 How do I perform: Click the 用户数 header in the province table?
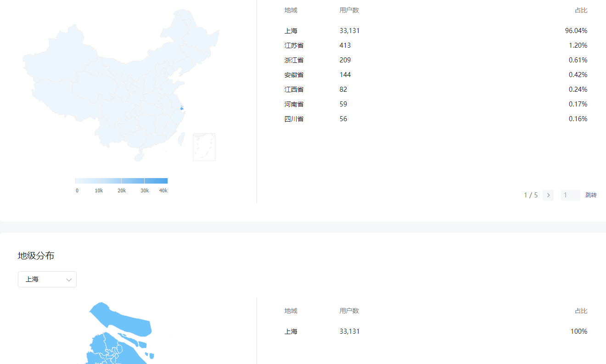point(349,10)
